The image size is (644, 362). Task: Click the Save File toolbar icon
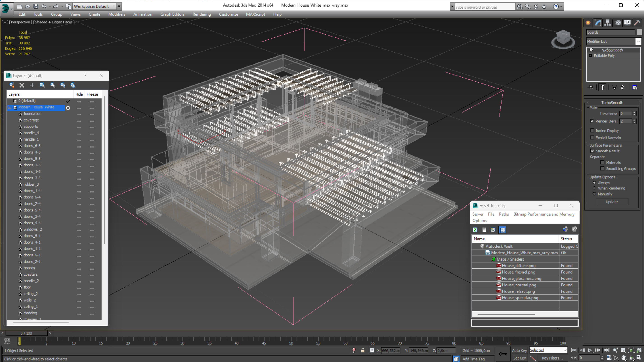[36, 6]
